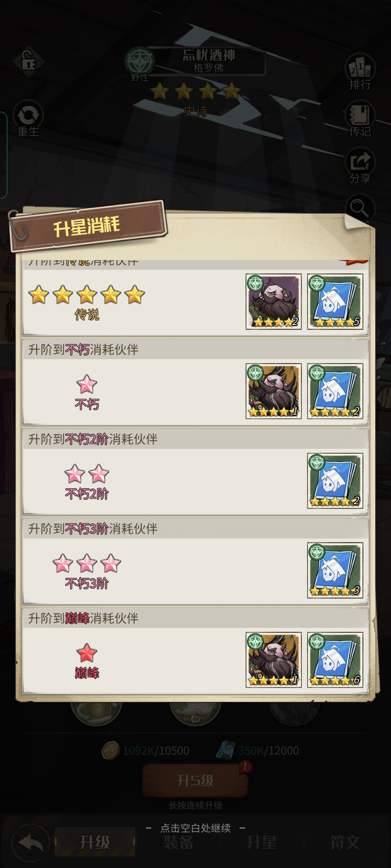This screenshot has width=391, height=868.
Task: Tap the magnifying glass icon
Action: pyautogui.click(x=360, y=208)
